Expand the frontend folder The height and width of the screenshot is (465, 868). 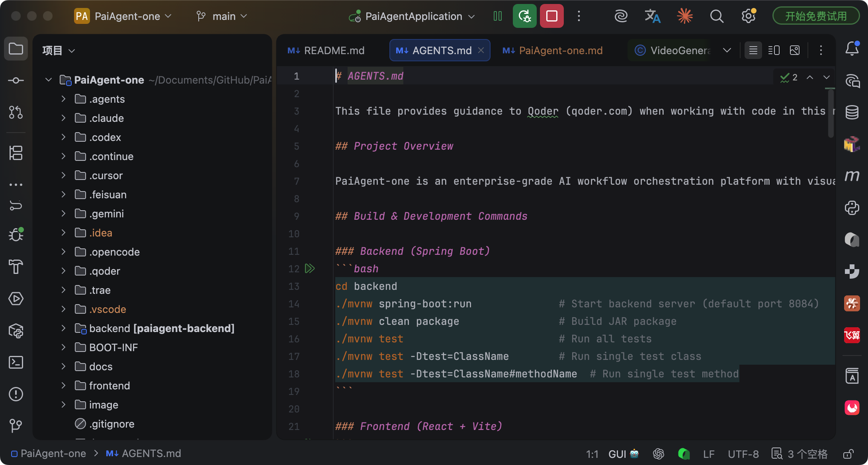coord(63,385)
